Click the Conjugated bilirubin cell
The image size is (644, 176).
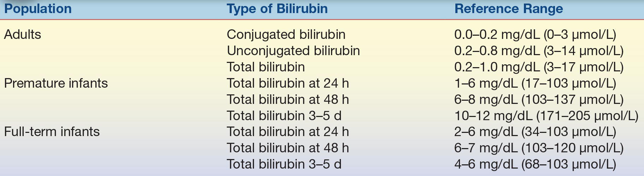pyautogui.click(x=286, y=35)
